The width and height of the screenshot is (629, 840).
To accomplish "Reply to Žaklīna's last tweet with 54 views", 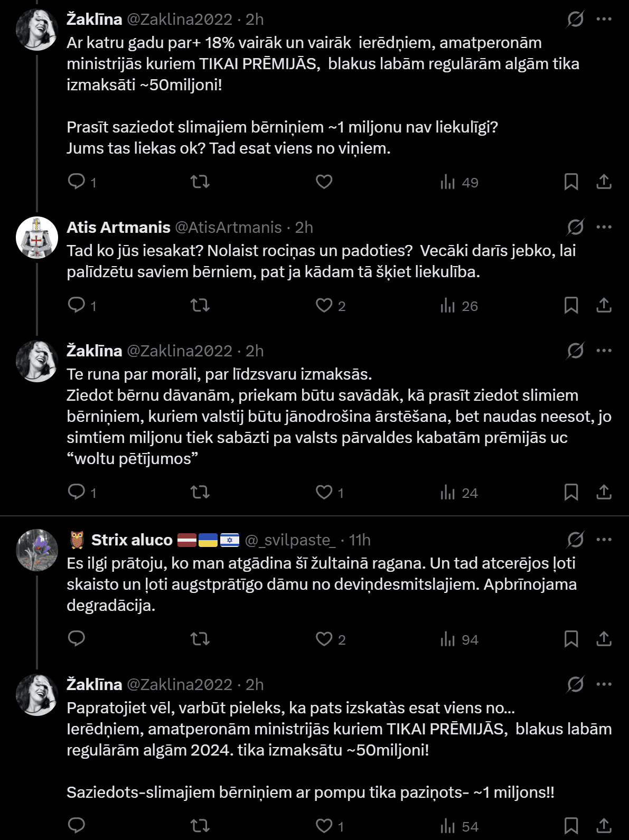I will point(77,826).
